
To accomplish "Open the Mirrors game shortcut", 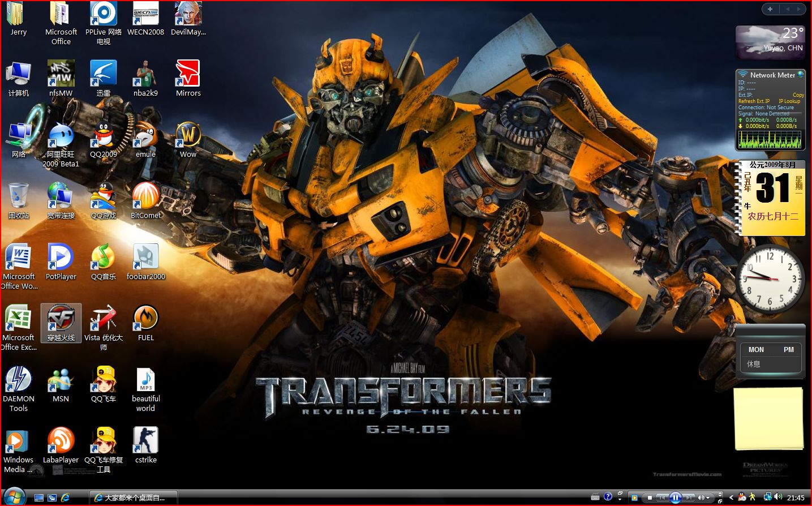I will click(x=188, y=79).
